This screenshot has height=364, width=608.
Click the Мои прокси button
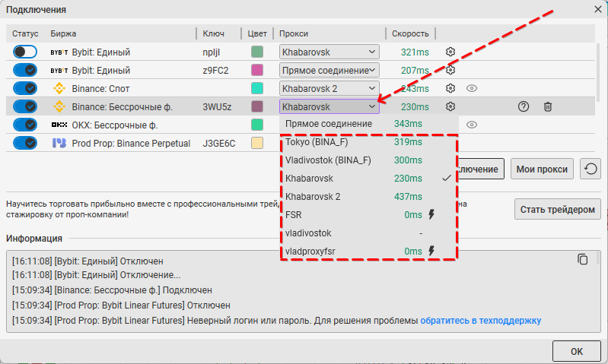(542, 169)
